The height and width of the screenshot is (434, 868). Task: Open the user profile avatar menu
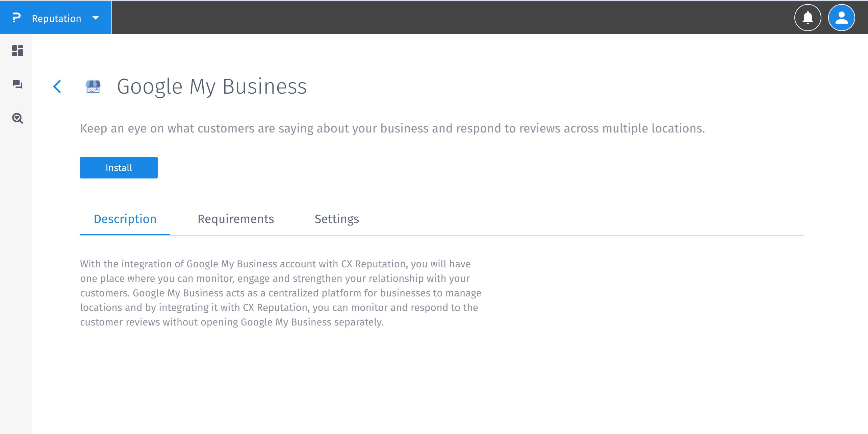(841, 18)
